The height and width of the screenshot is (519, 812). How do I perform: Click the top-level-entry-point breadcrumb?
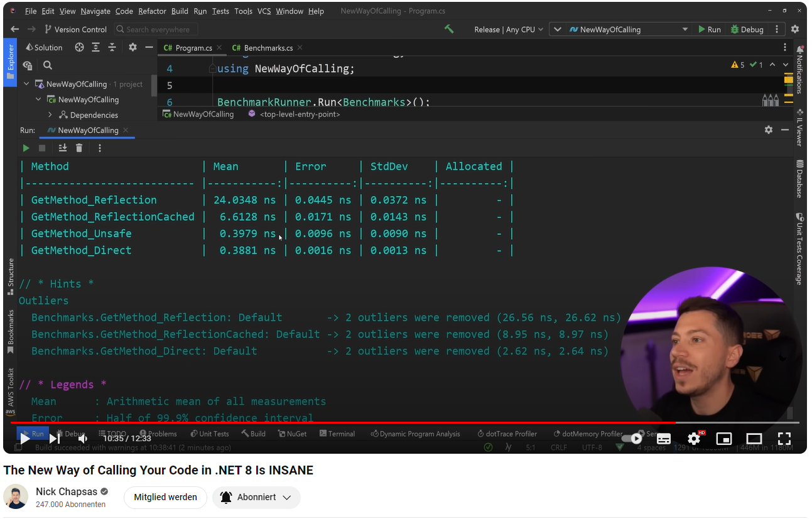[x=294, y=114]
